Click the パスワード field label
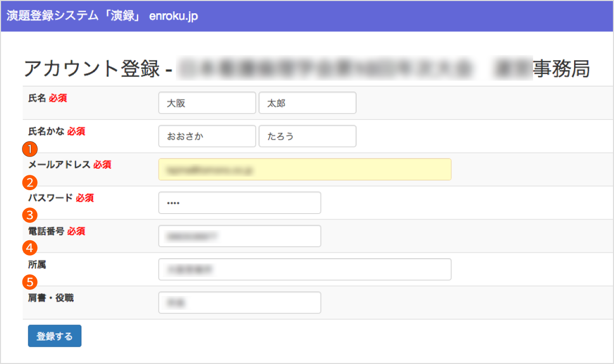Viewport: 614px width, 364px height. (51, 198)
